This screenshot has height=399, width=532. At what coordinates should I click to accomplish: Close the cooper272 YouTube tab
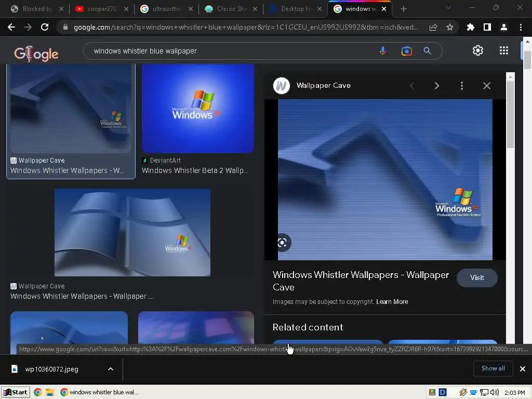126,9
